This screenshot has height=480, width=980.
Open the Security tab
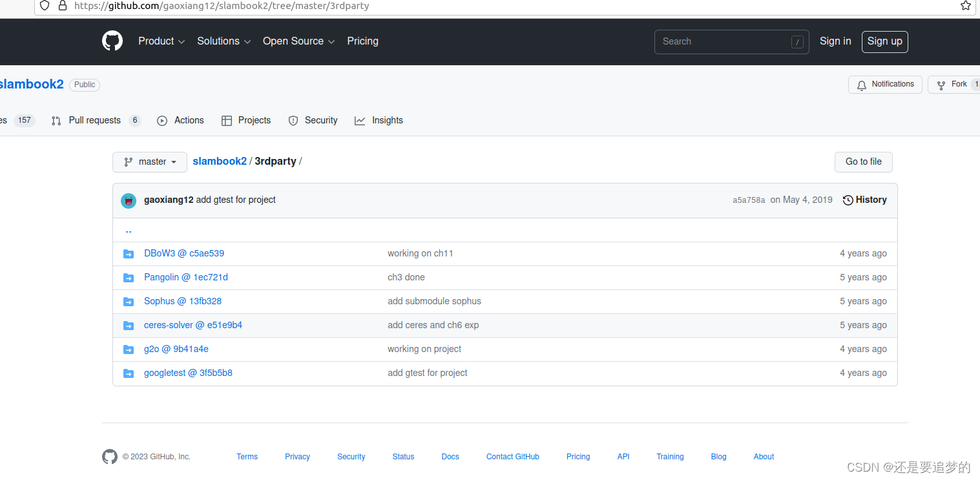[x=313, y=121]
